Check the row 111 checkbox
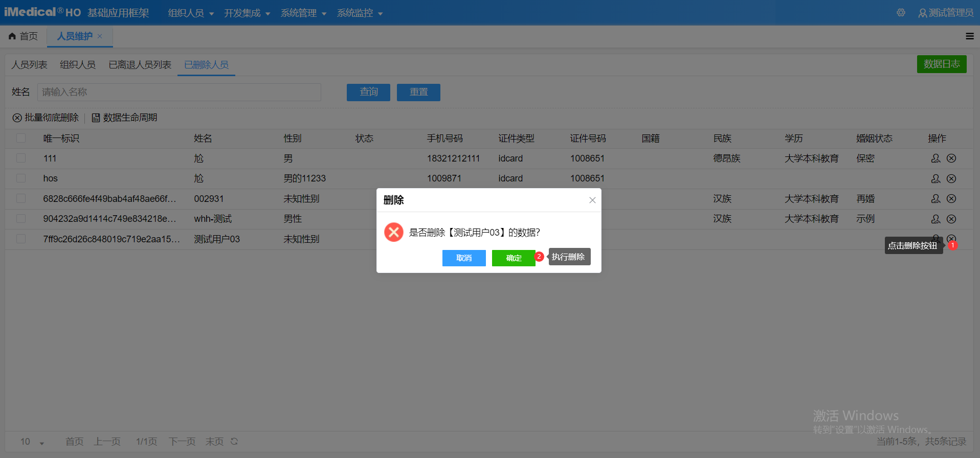This screenshot has width=980, height=458. (x=21, y=158)
